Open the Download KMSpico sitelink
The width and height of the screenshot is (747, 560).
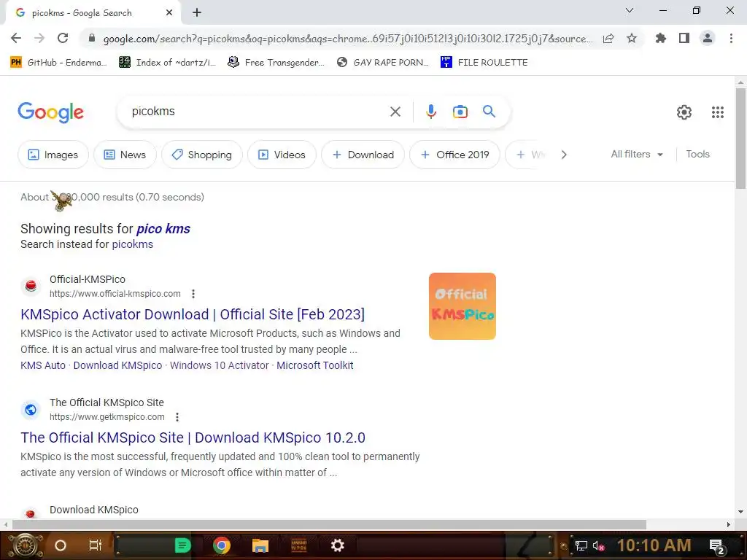point(117,366)
